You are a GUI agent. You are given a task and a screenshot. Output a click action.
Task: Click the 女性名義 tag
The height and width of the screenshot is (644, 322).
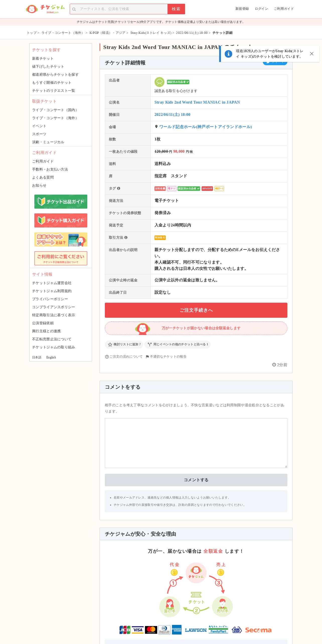pos(160,189)
